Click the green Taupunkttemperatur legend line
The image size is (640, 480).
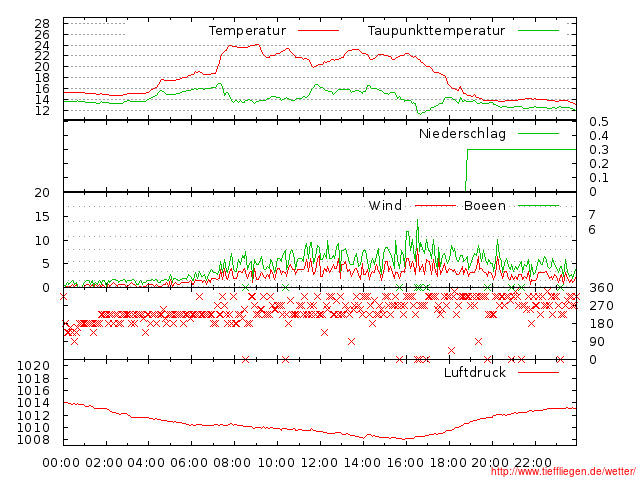[x=538, y=31]
